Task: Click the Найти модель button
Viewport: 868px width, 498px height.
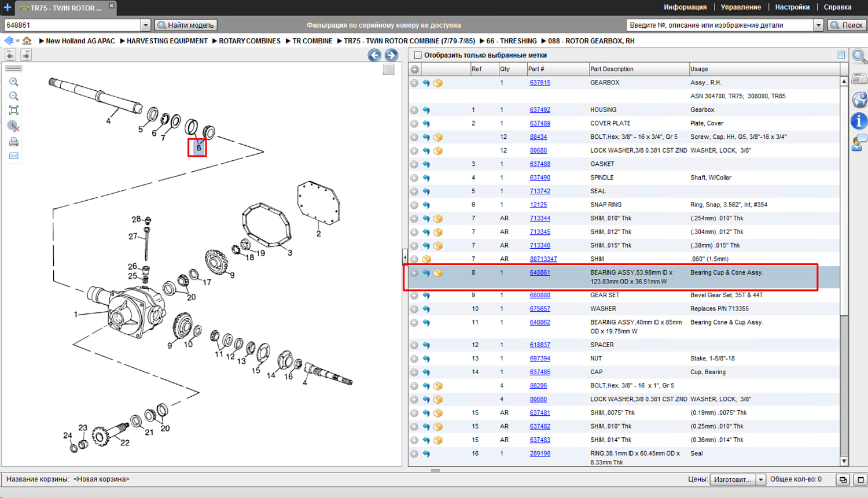Action: point(186,25)
